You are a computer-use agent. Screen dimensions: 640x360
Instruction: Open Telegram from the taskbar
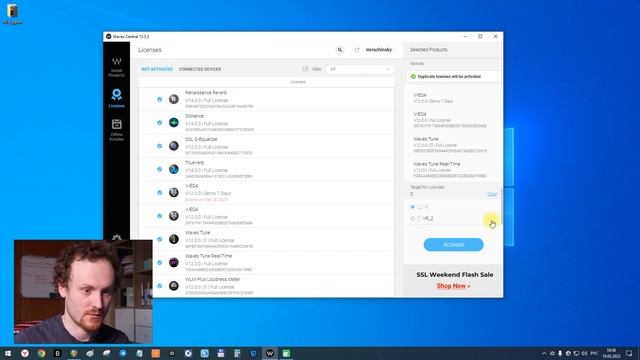click(x=123, y=353)
